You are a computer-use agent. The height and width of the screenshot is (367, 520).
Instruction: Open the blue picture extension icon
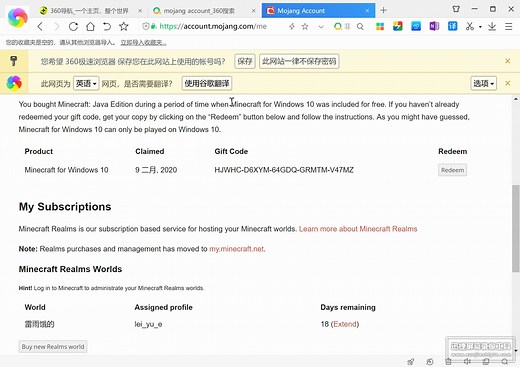(416, 26)
